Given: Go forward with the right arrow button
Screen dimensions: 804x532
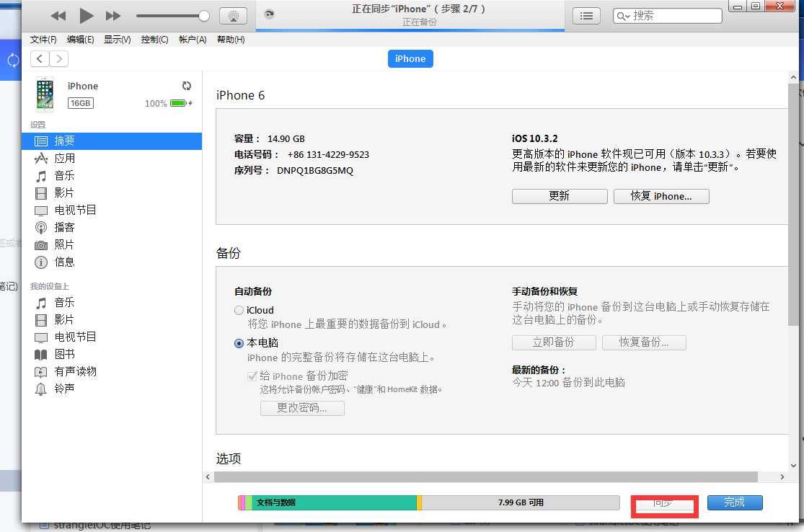Looking at the screenshot, I should click(59, 59).
